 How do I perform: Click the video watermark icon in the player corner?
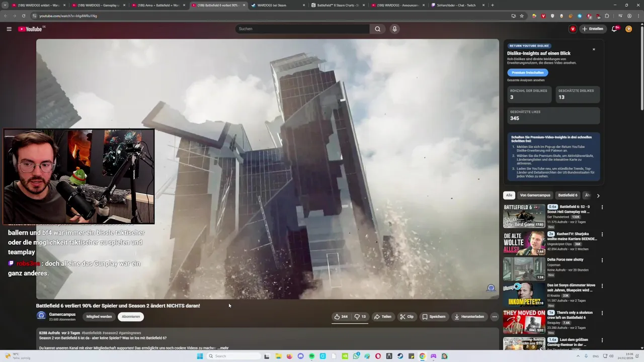[491, 288]
